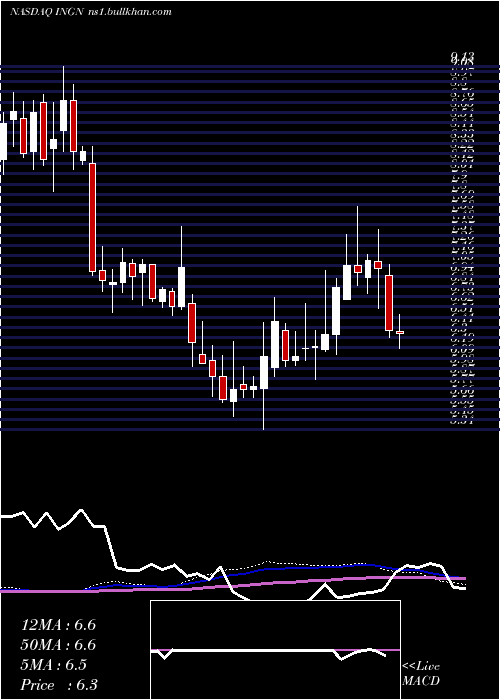Click the 5MA : 6.5 label
500x700 pixels.
tap(56, 665)
